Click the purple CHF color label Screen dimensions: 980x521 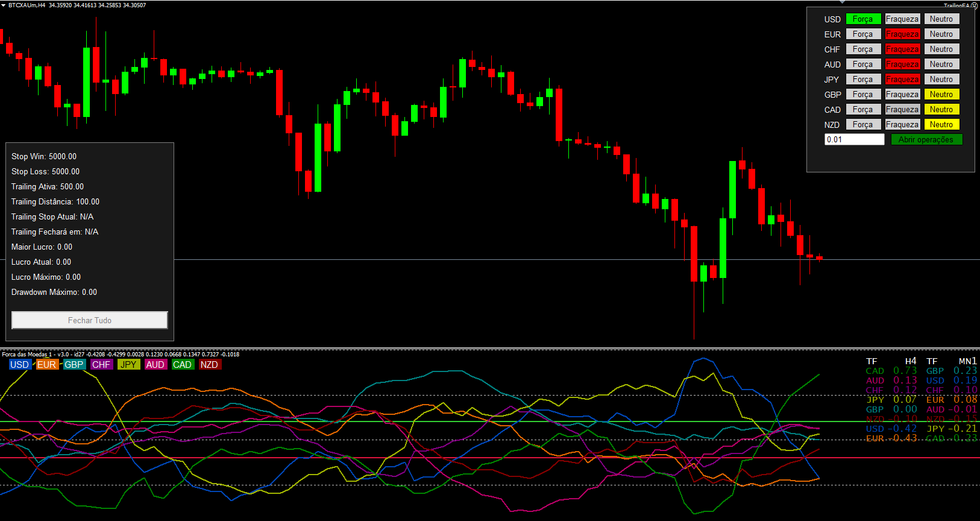point(101,364)
